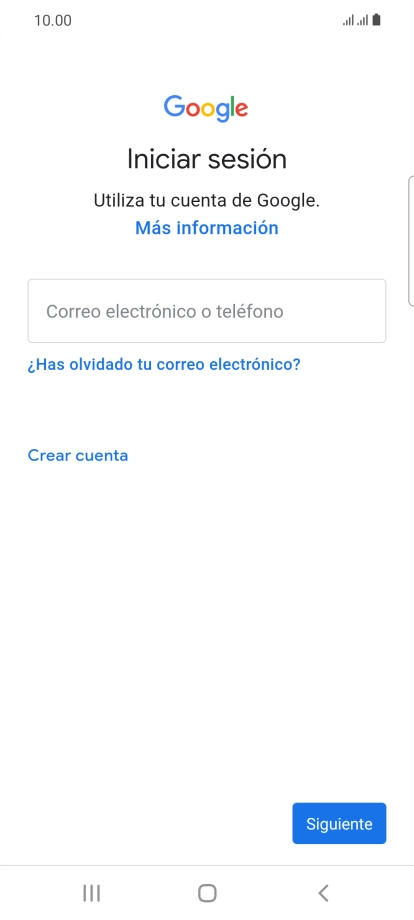Tap the lowercase blue g in logo
Screen dimensions: 414x920
223,112
